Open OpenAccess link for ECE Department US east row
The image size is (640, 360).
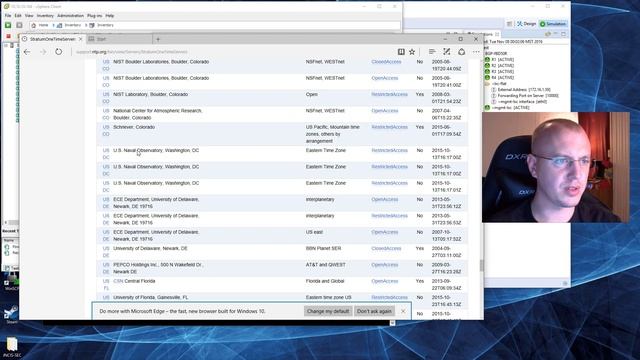click(x=384, y=232)
